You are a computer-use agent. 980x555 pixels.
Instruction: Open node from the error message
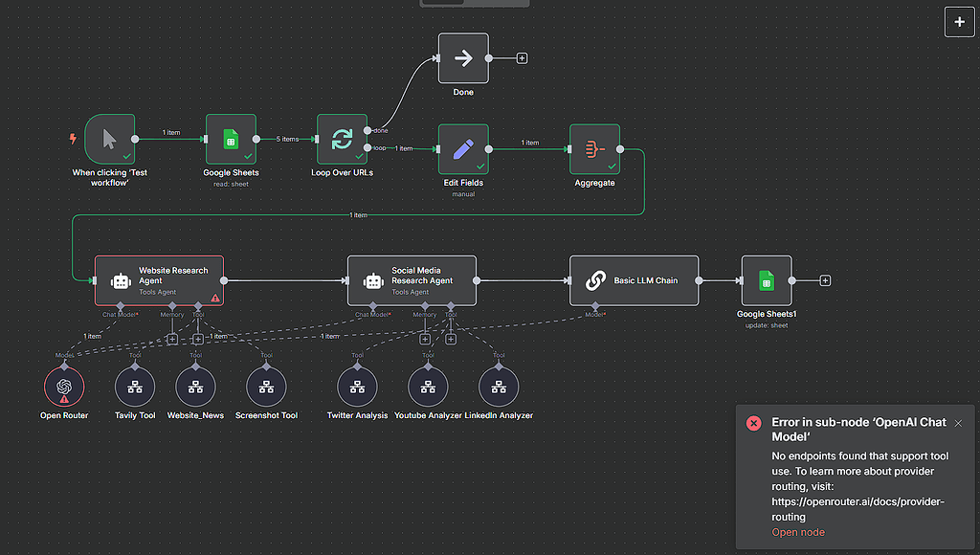coord(798,532)
